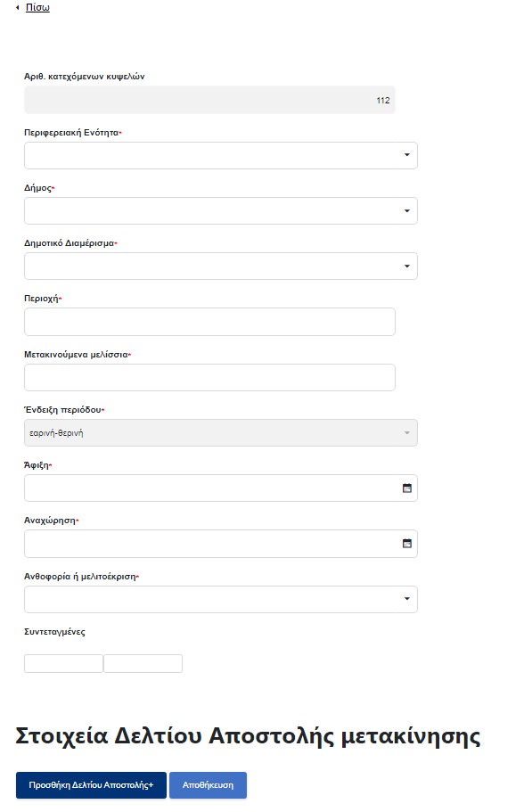Click the arrow on Περιφερειακή Ενότητα dropdown

click(x=406, y=155)
